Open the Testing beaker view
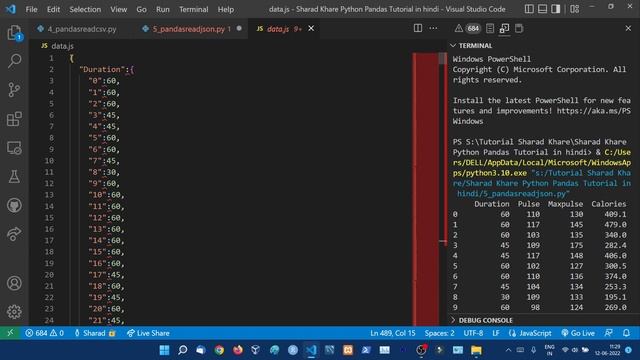 click(14, 176)
